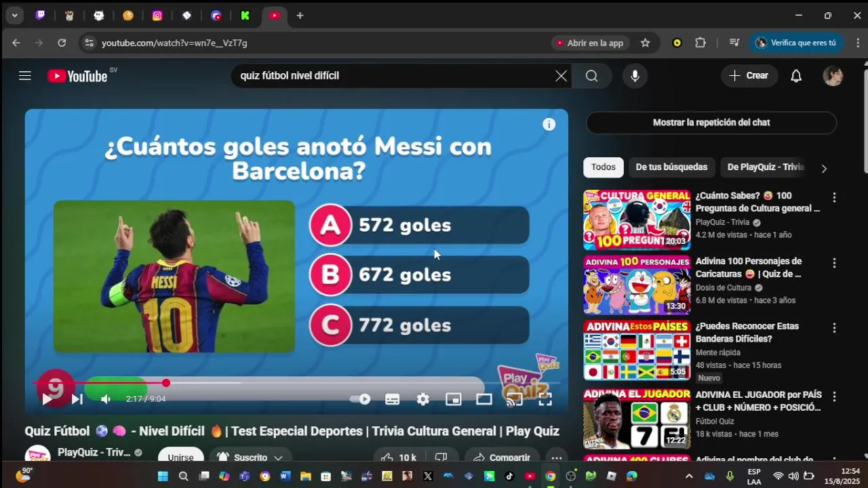868x488 pixels.
Task: Open more actions under the video
Action: (556, 457)
